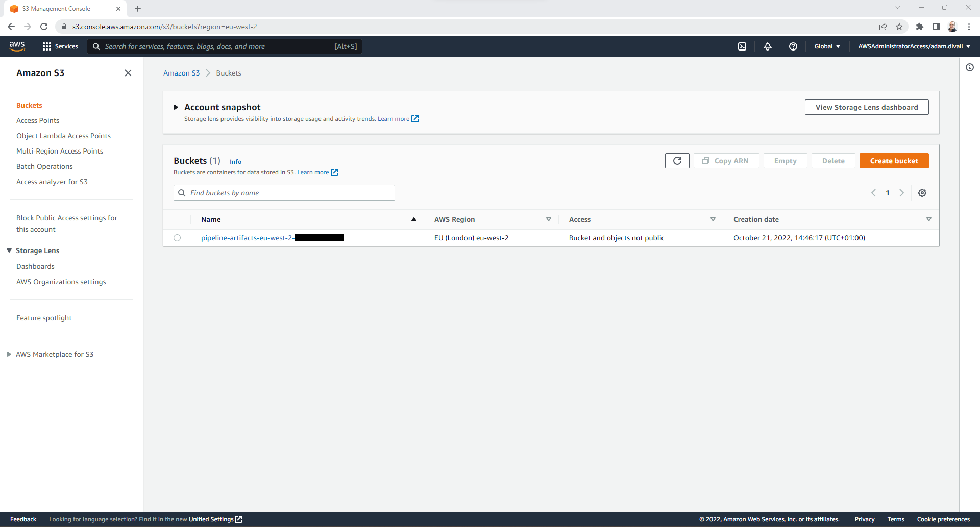Open the AWS home logo
The height and width of the screenshot is (527, 980).
[17, 46]
